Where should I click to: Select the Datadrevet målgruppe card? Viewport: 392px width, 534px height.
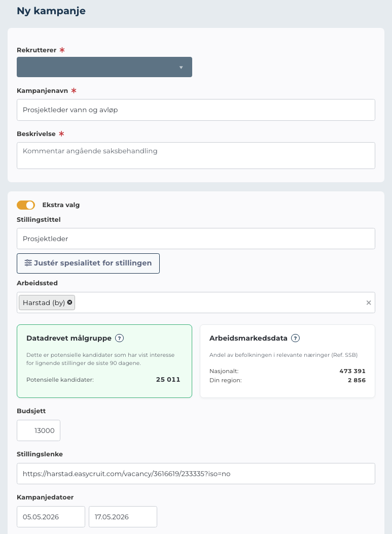104,361
